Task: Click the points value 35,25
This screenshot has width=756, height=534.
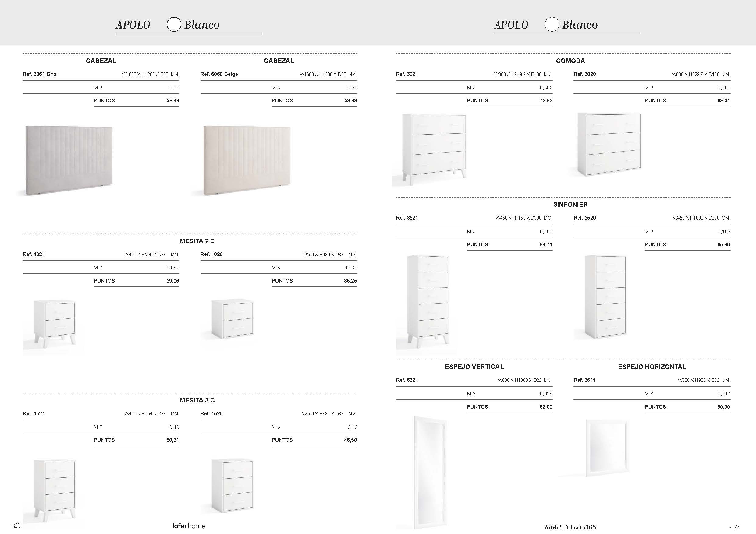Action: [350, 281]
